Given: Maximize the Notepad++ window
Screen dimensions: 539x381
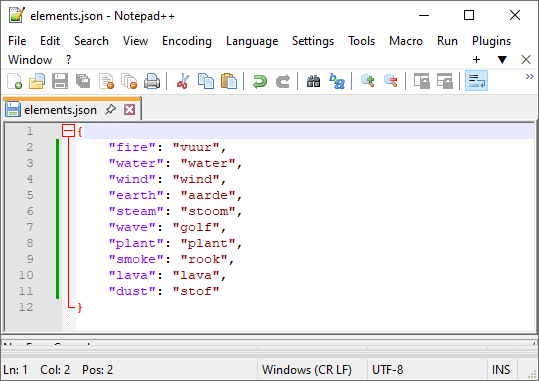Looking at the screenshot, I should click(x=469, y=15).
